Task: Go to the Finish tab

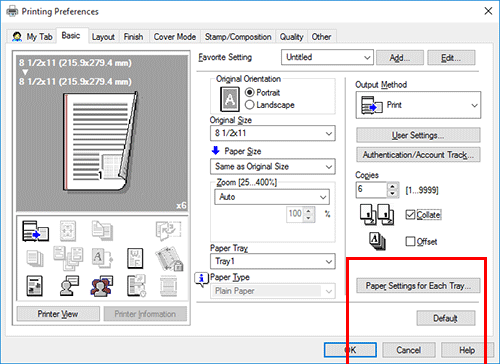Action: coord(134,37)
